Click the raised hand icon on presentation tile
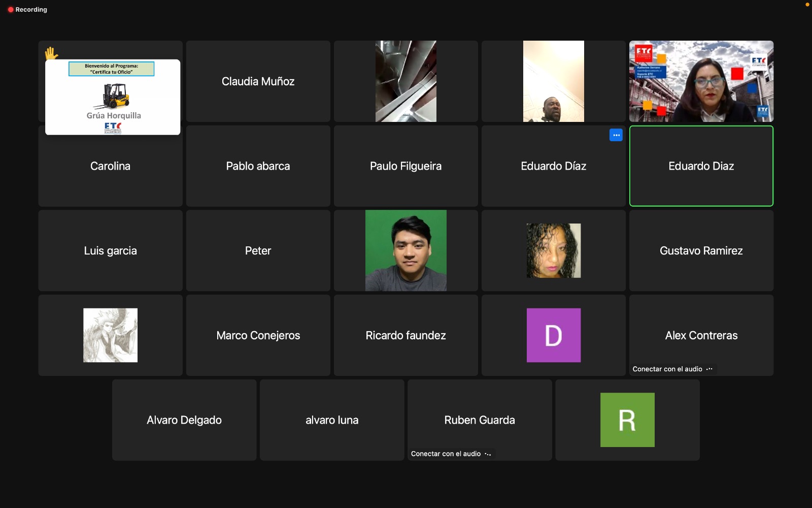This screenshot has height=508, width=812. point(51,53)
